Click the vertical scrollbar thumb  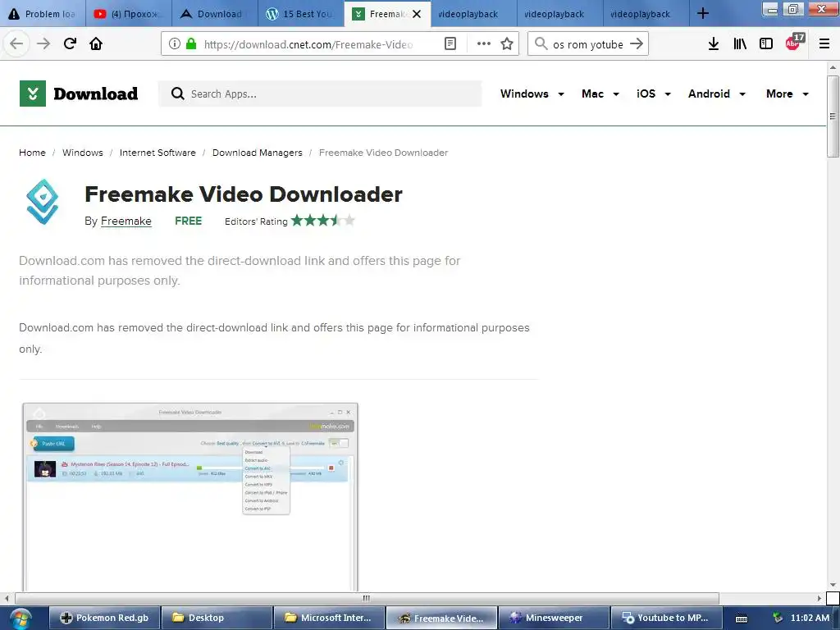(833, 116)
